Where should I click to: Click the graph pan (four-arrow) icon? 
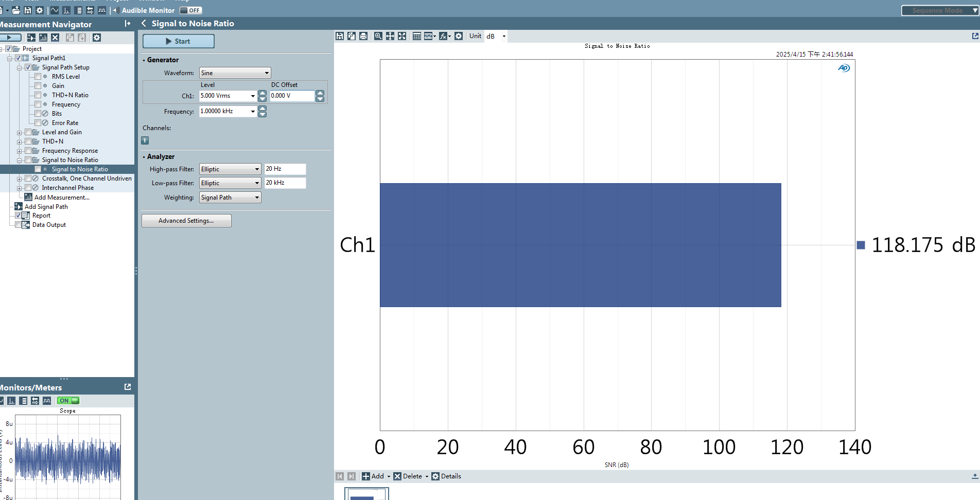point(390,36)
